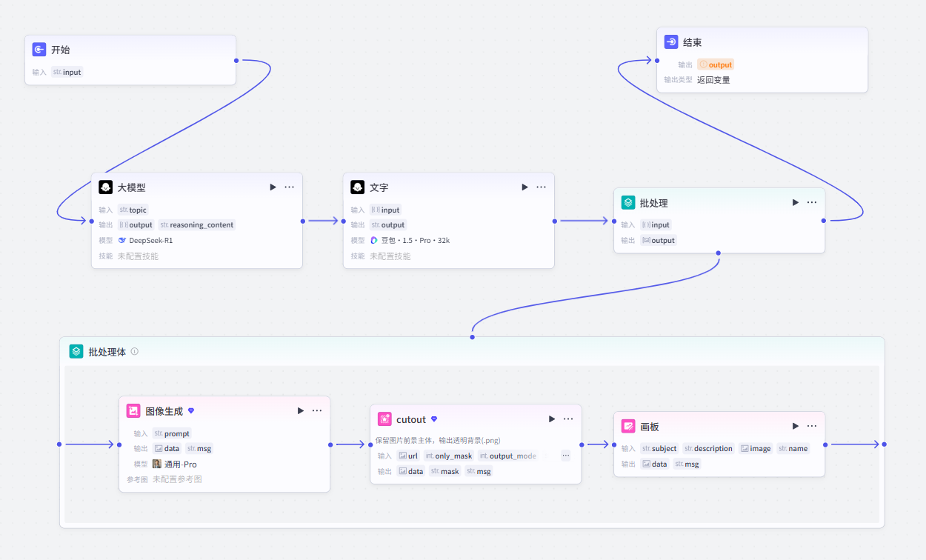Run the 图像生成 node
The image size is (926, 560).
tap(301, 410)
